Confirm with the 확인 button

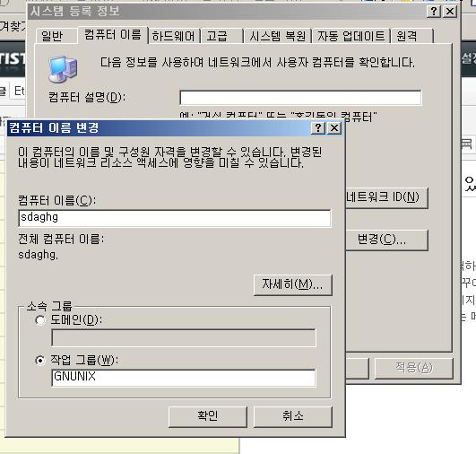[x=208, y=416]
